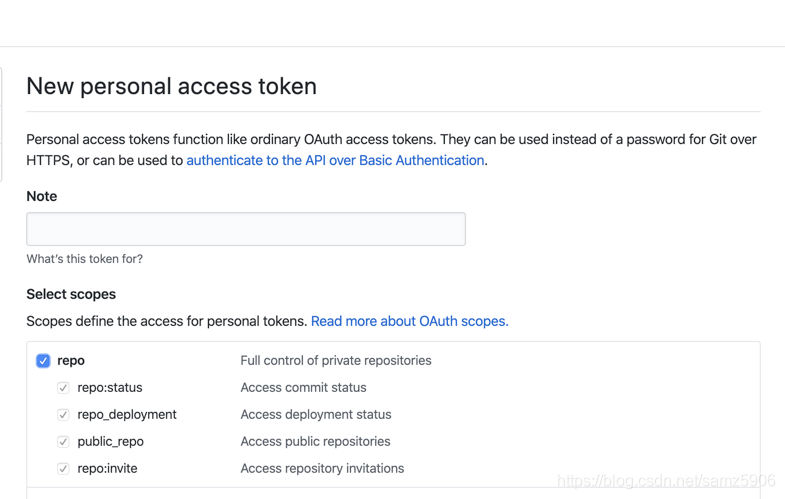This screenshot has height=499, width=785.
Task: Open the Read more about OAuth scopes link
Action: pyautogui.click(x=409, y=321)
